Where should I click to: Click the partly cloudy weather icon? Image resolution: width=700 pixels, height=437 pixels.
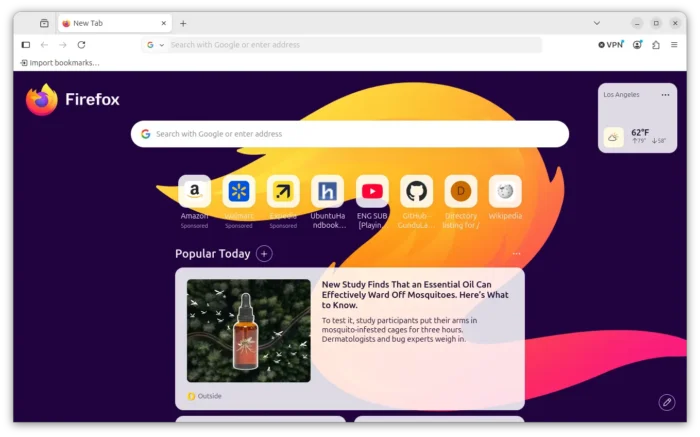613,137
